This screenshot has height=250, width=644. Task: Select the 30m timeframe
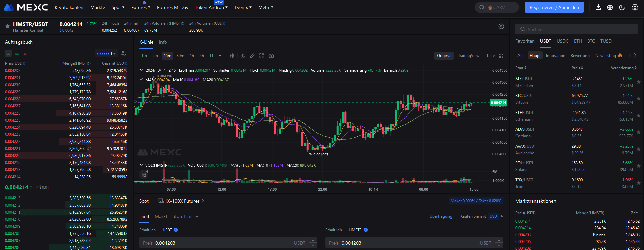coord(180,56)
